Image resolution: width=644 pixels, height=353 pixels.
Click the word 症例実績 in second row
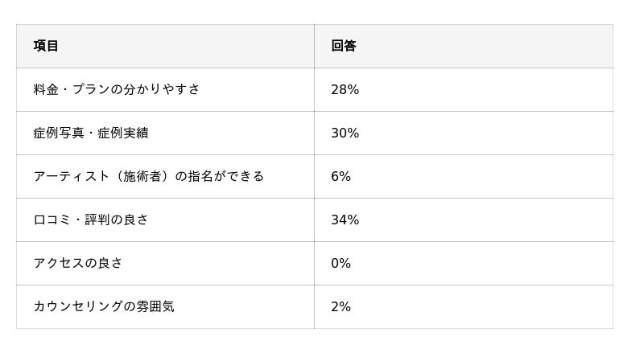[x=123, y=133]
